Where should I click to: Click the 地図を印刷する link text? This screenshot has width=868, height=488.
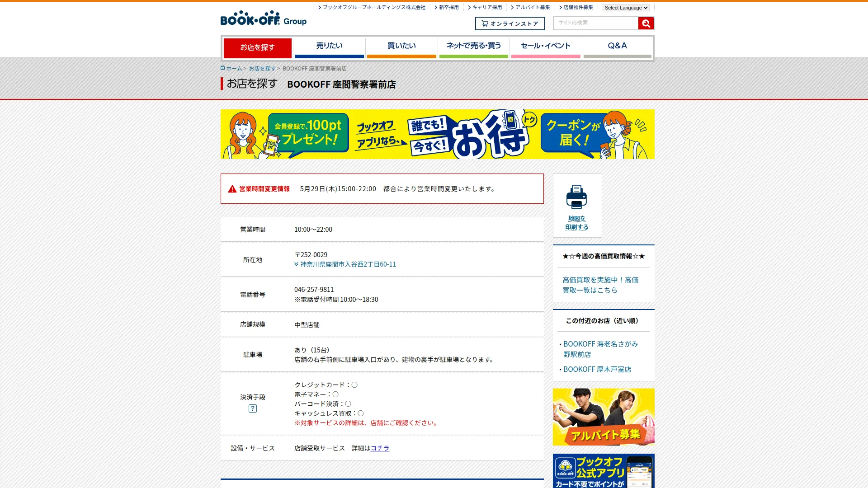[577, 223]
